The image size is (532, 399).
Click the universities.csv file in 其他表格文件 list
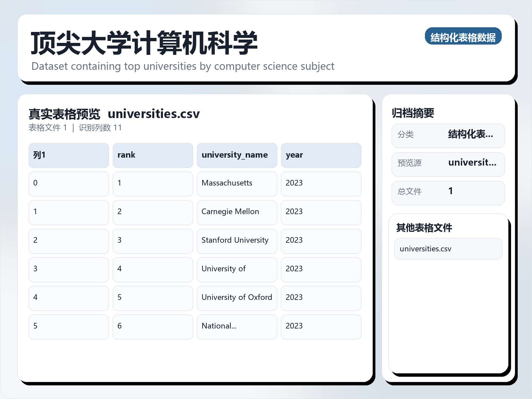tap(448, 248)
